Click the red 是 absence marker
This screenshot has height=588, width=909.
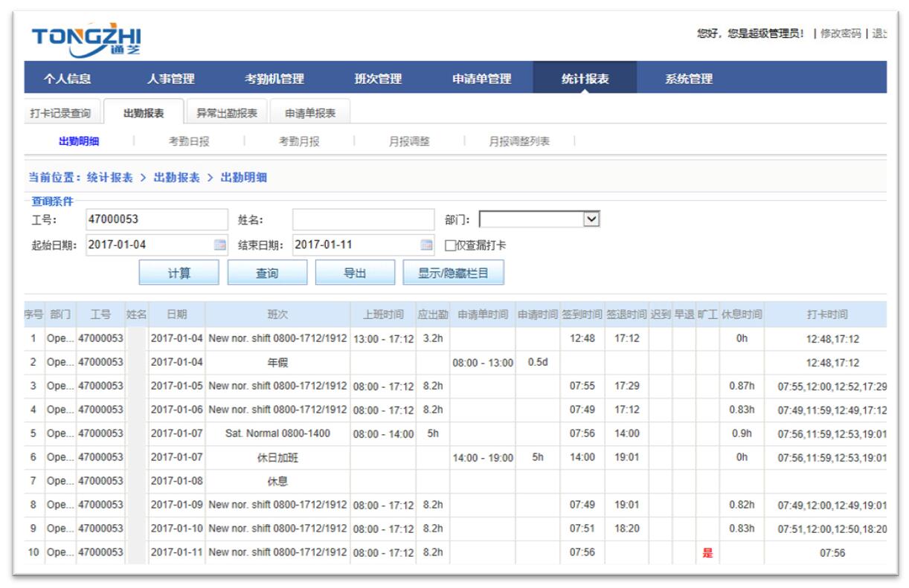click(x=707, y=553)
